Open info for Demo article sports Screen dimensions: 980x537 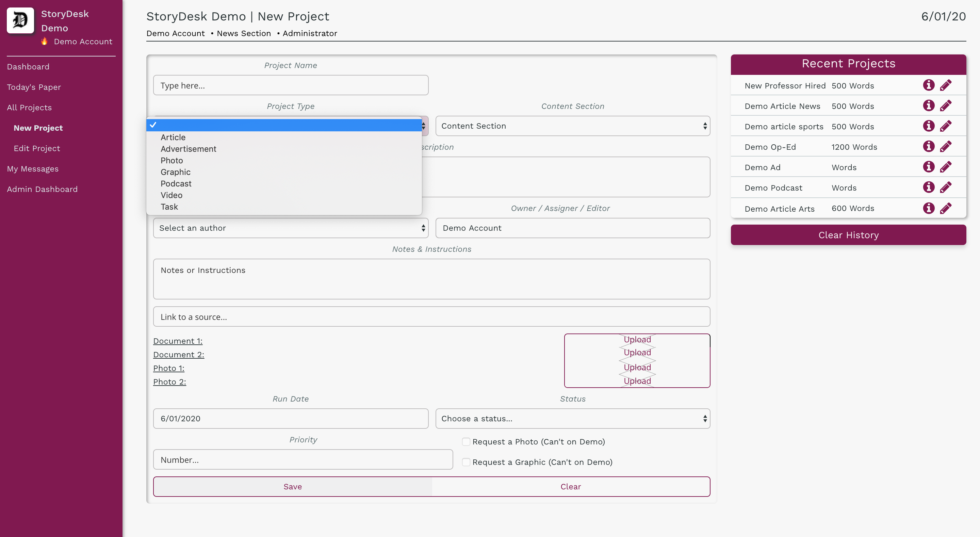coord(928,126)
